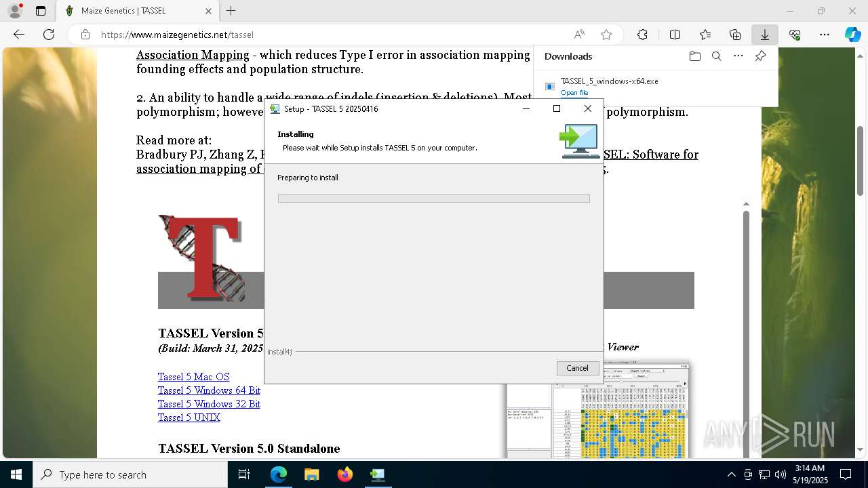Open the network tray icon

point(764,474)
